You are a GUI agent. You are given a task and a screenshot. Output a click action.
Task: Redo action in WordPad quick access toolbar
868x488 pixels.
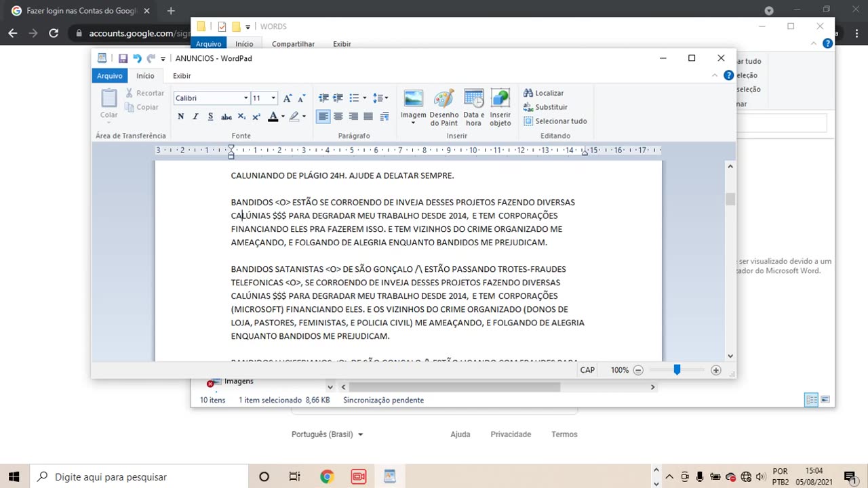tap(151, 58)
